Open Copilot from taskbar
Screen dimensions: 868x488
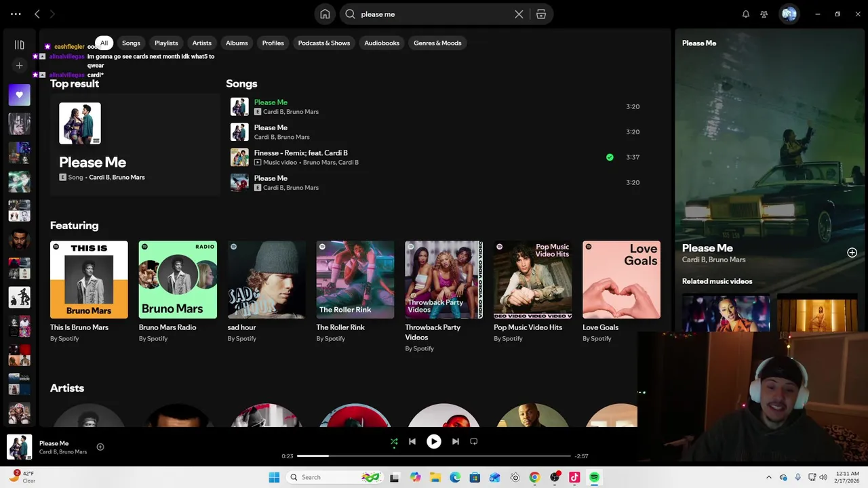[x=415, y=477]
